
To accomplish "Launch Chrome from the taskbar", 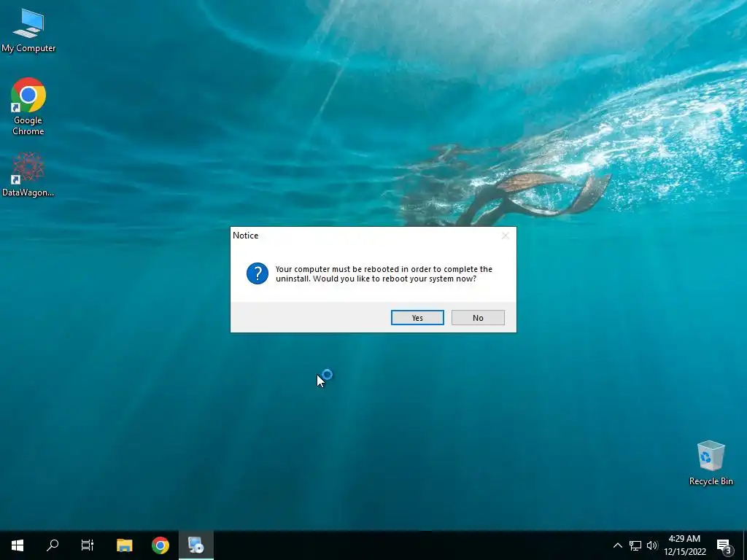I will [x=160, y=545].
